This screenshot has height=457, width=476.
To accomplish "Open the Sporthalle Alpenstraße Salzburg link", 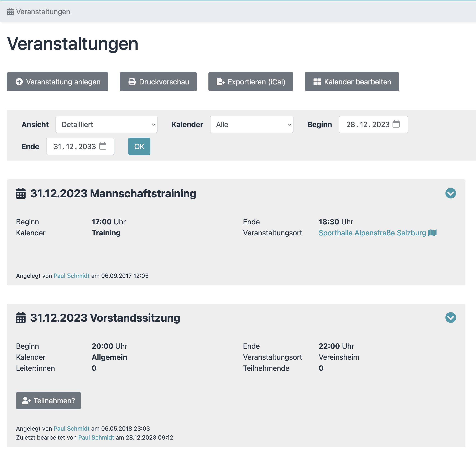I will point(372,233).
